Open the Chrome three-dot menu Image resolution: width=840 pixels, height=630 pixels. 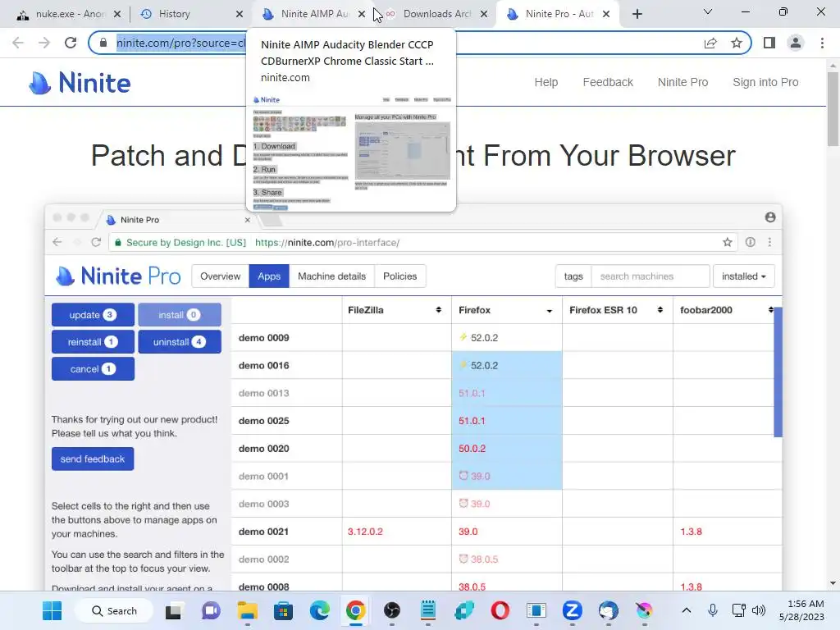pos(822,43)
